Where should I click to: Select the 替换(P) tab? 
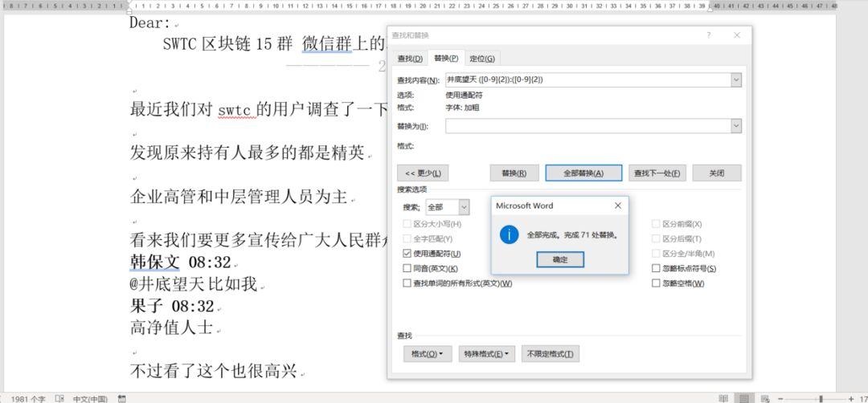(x=445, y=58)
